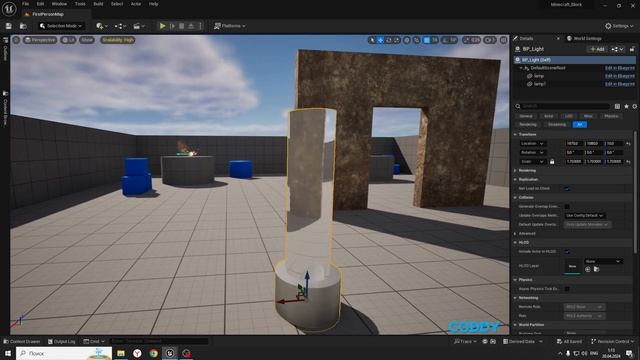This screenshot has width=640, height=360.
Task: Toggle Include Actor in HLOD checkbox
Action: pyautogui.click(x=567, y=252)
